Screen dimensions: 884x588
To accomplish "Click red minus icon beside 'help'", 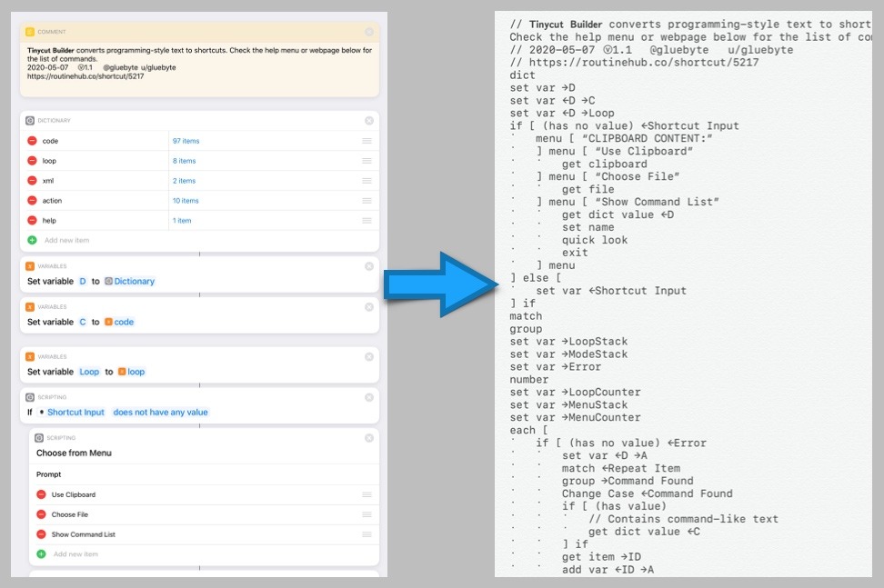I will click(x=32, y=221).
